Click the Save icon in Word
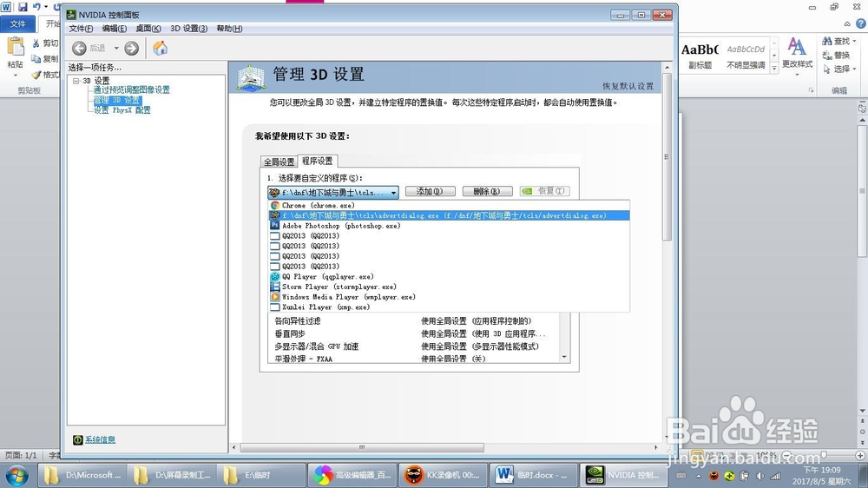 (x=23, y=7)
